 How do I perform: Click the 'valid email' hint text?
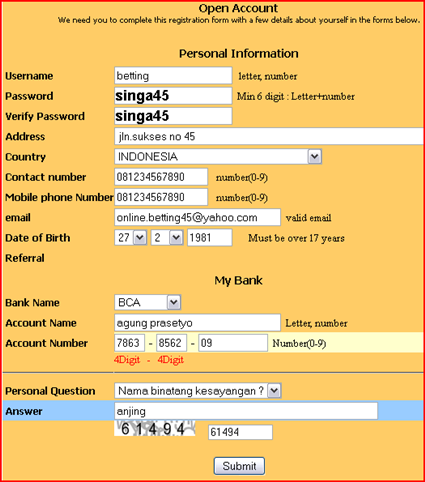click(x=308, y=218)
